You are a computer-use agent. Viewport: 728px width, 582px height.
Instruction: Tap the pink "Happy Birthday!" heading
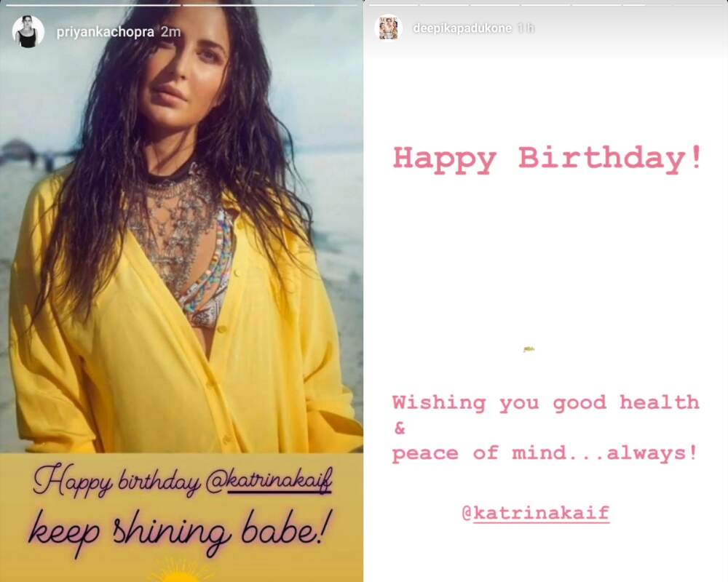point(547,159)
